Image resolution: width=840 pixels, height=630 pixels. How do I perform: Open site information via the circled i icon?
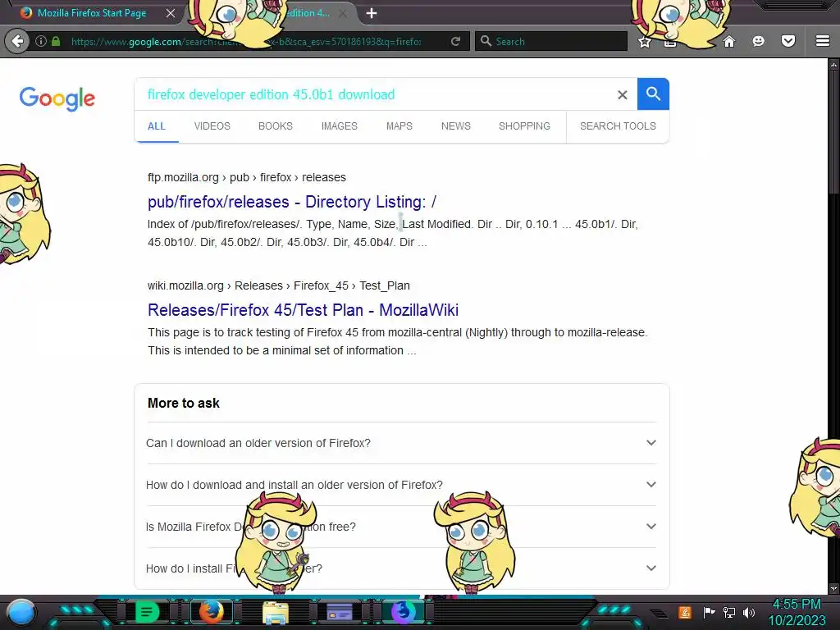41,41
